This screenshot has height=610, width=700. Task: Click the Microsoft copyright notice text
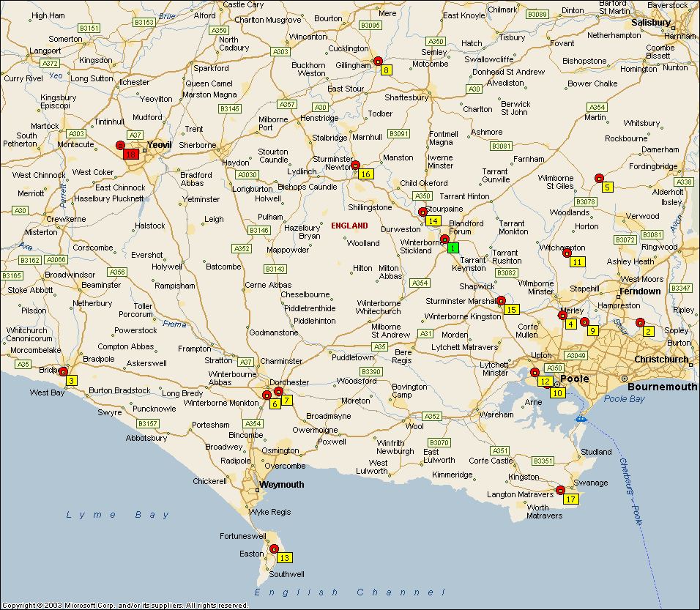point(124,606)
